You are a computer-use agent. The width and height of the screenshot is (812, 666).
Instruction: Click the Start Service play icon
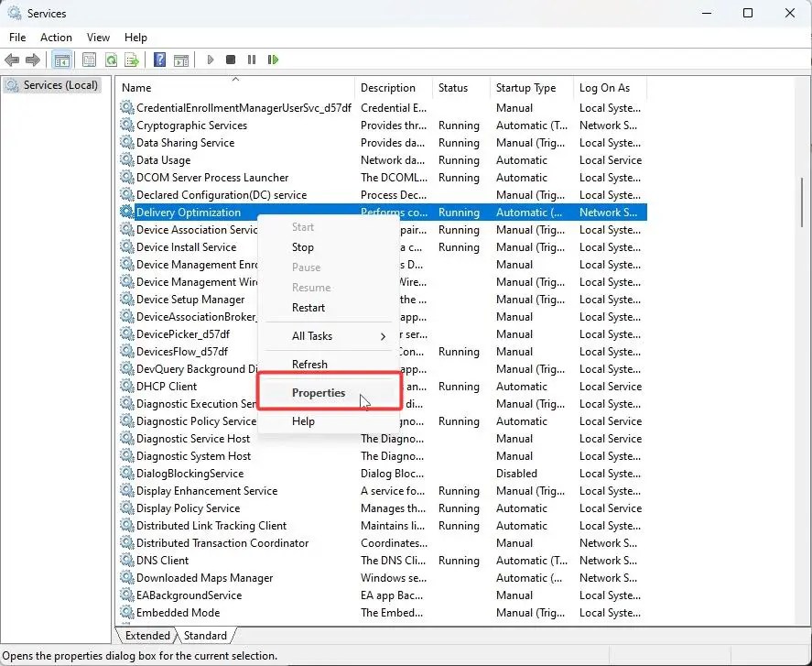[x=211, y=60]
